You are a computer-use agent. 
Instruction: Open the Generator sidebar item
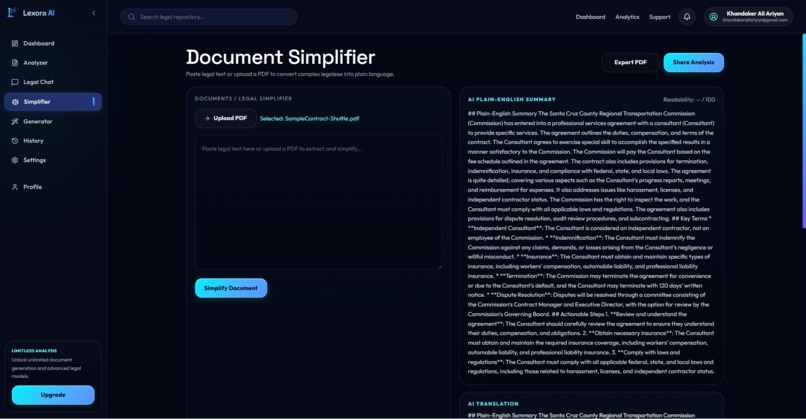click(x=53, y=121)
